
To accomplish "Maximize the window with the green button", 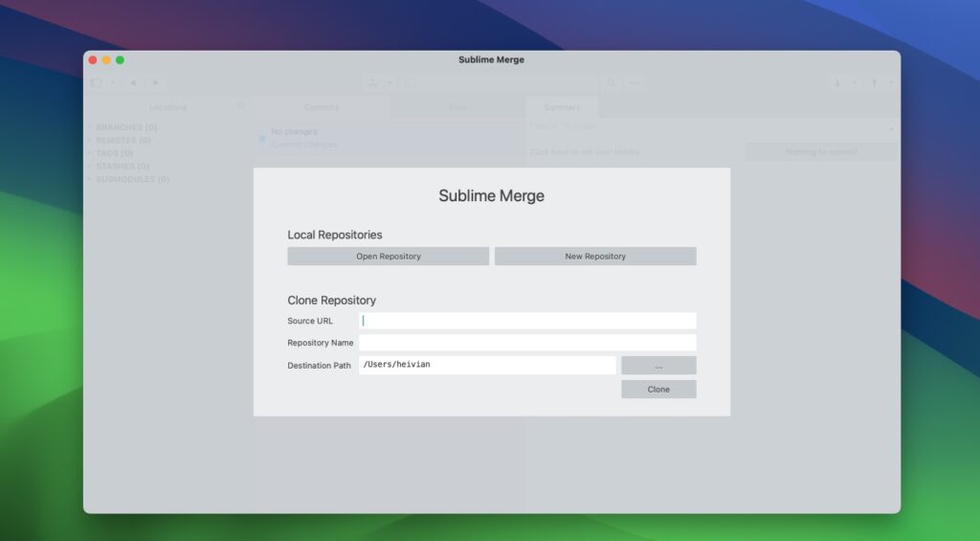I will pyautogui.click(x=120, y=60).
